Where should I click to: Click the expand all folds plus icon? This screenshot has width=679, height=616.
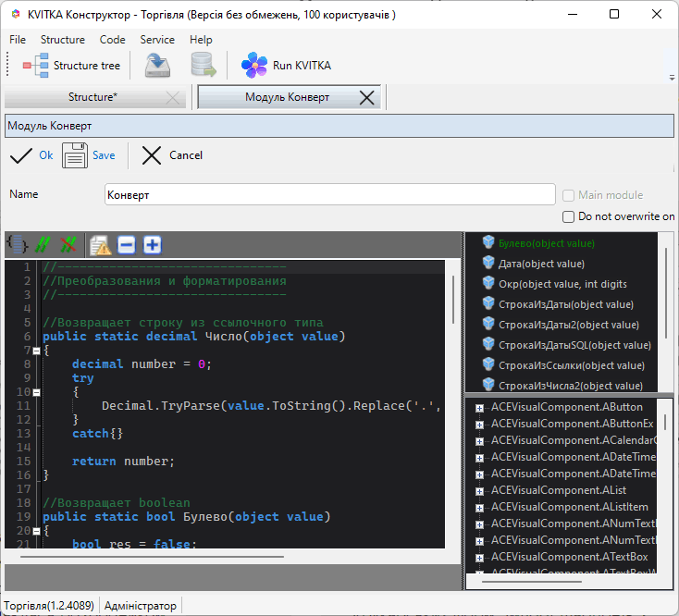pos(152,245)
